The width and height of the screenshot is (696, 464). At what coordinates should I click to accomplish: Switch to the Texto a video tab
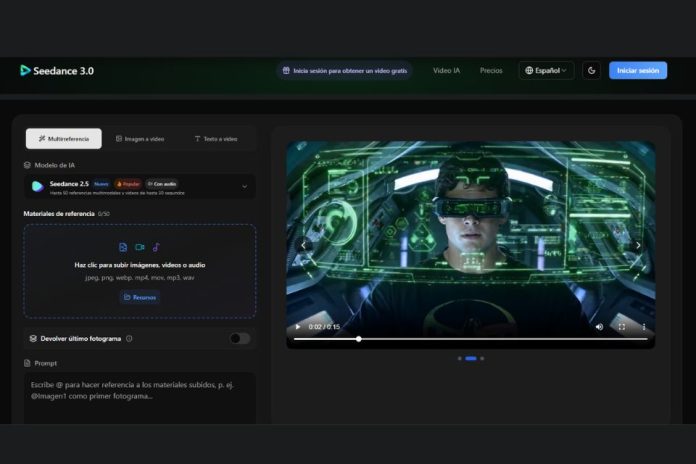click(216, 139)
